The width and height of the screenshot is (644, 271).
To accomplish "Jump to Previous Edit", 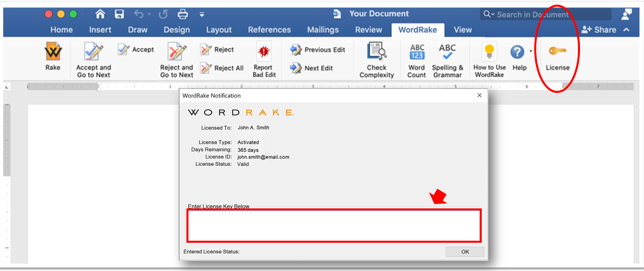I will [318, 49].
